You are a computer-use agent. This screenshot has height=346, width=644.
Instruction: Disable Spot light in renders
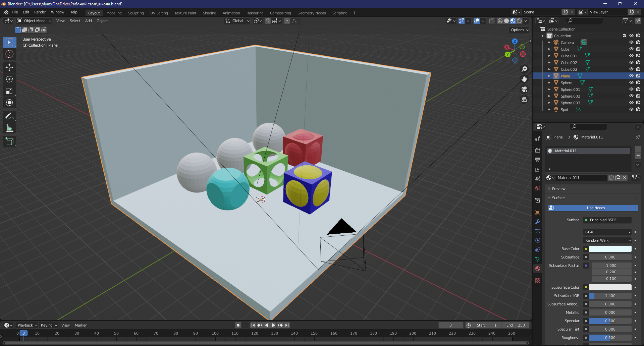coord(638,109)
